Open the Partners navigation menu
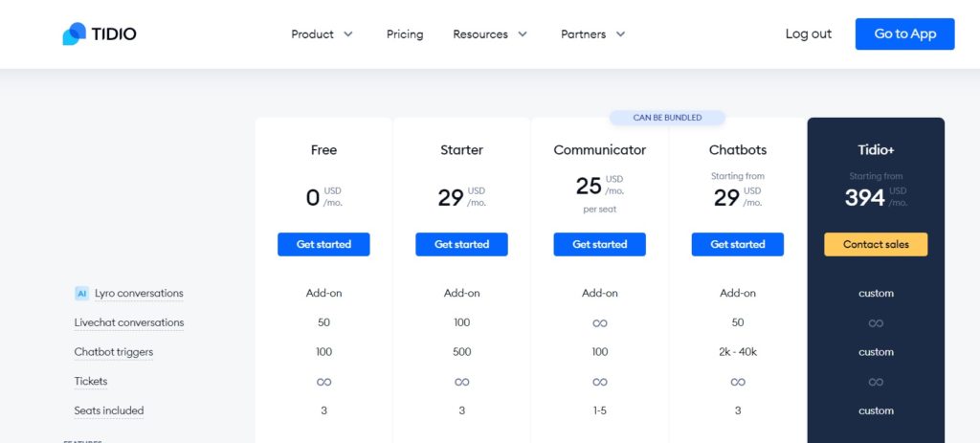The height and width of the screenshot is (443, 980). [x=593, y=34]
